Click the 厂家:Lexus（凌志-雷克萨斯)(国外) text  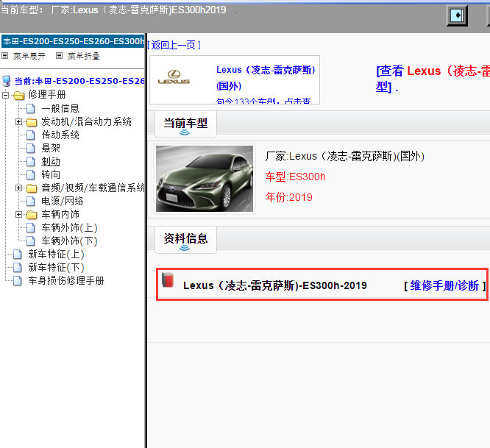[x=344, y=156]
